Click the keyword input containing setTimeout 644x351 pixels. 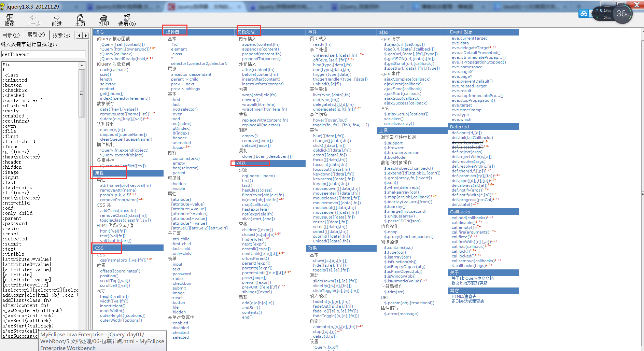click(x=43, y=54)
